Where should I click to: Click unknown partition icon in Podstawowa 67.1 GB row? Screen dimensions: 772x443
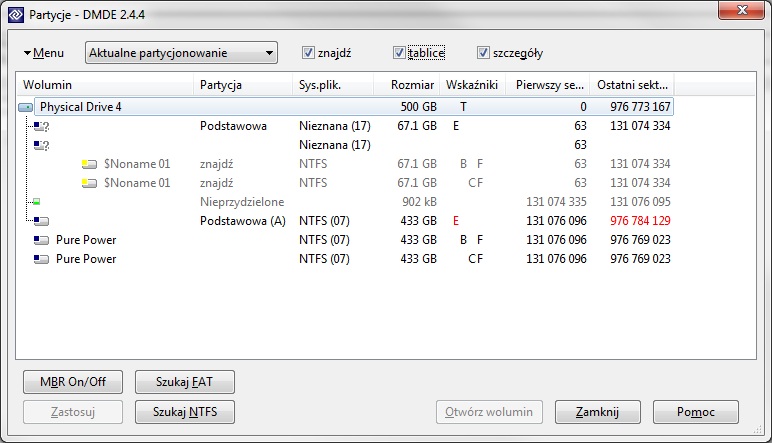click(x=41, y=127)
